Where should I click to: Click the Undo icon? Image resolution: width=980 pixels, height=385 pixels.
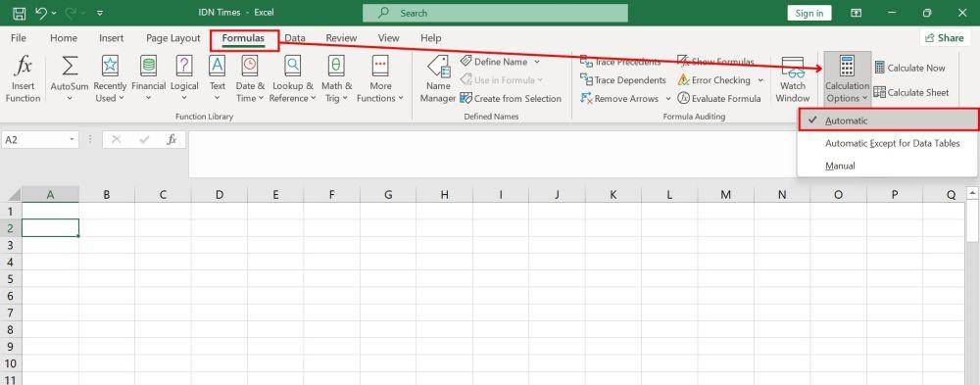[x=41, y=13]
